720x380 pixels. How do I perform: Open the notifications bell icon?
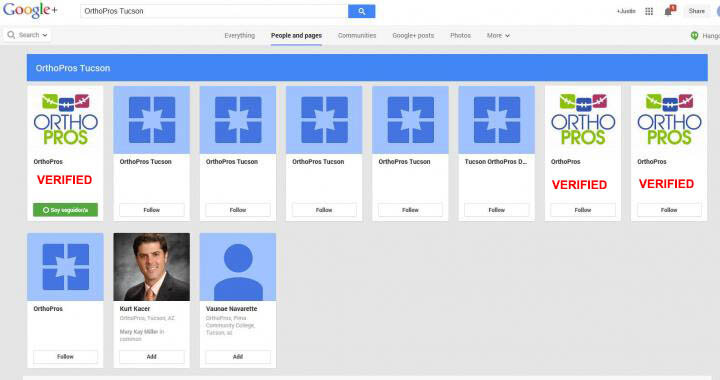669,11
